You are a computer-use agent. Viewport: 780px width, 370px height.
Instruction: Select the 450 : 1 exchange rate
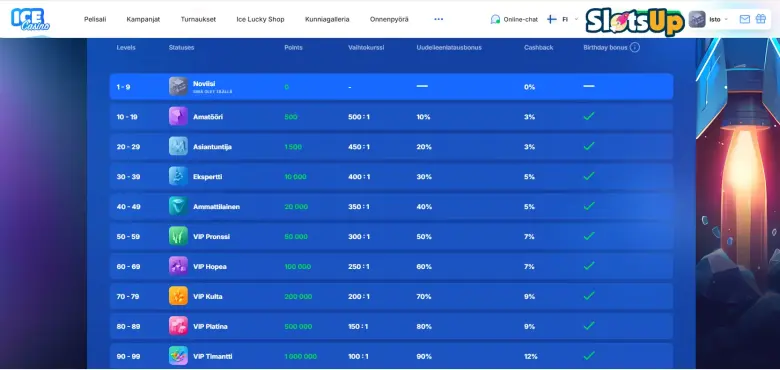359,147
